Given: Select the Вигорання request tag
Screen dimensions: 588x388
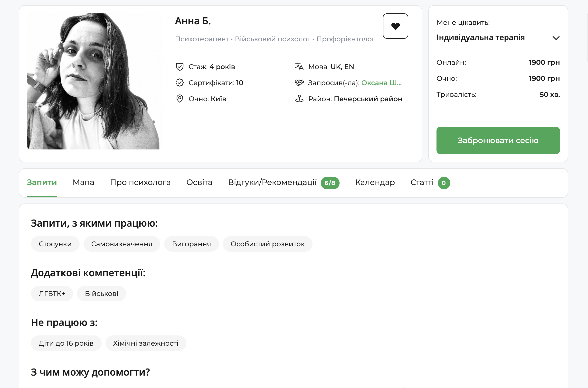Looking at the screenshot, I should point(191,244).
